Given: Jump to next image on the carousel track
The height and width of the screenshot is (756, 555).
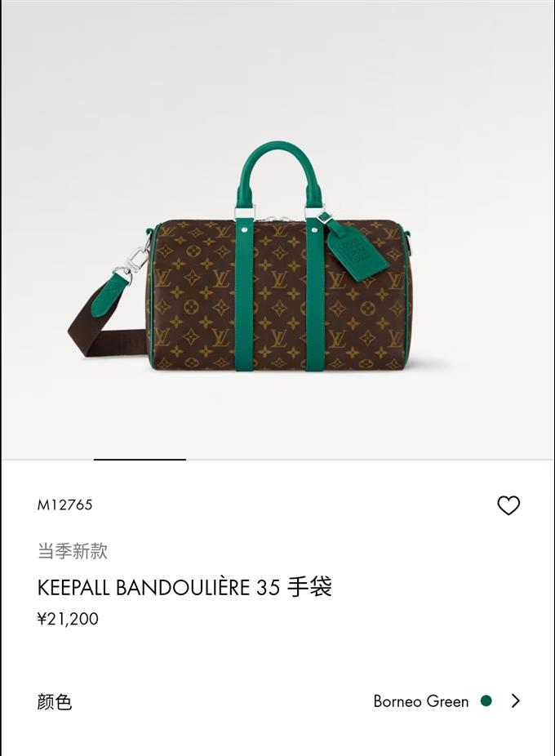Looking at the screenshot, I should pos(232,460).
